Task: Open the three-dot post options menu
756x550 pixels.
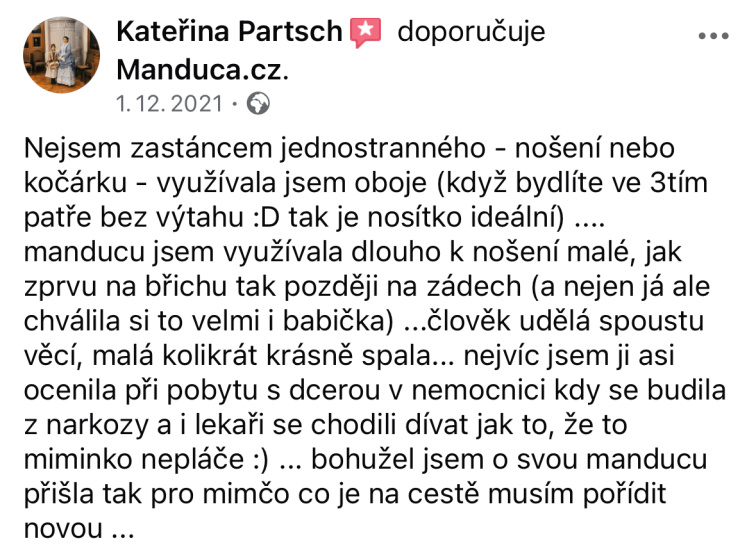Action: tap(713, 35)
